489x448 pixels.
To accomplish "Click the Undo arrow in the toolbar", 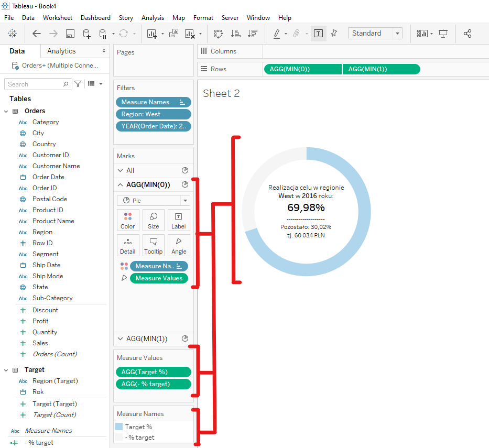I will point(37,34).
